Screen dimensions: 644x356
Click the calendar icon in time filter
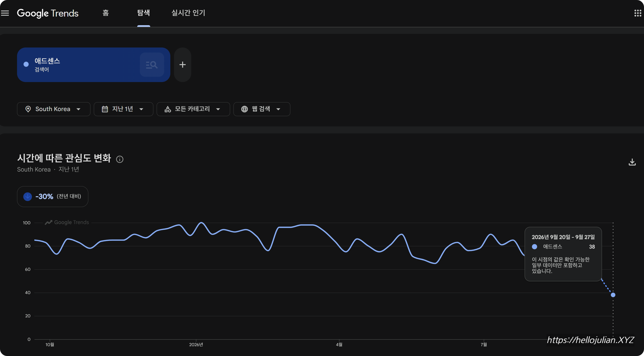point(105,109)
